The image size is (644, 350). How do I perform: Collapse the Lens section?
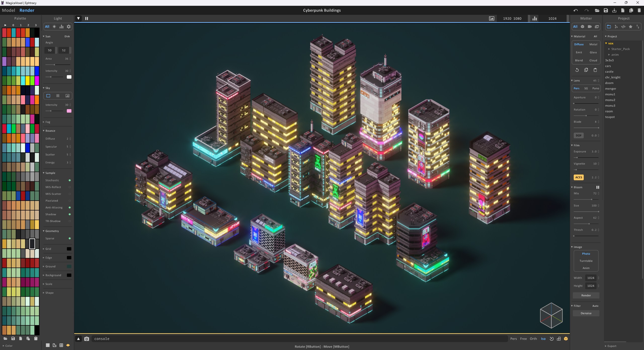576,81
